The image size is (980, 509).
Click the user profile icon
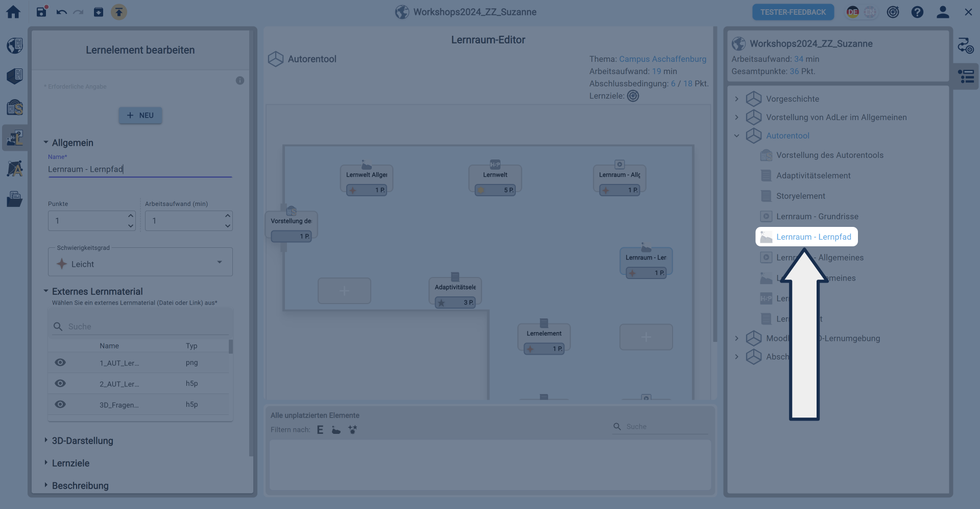942,12
